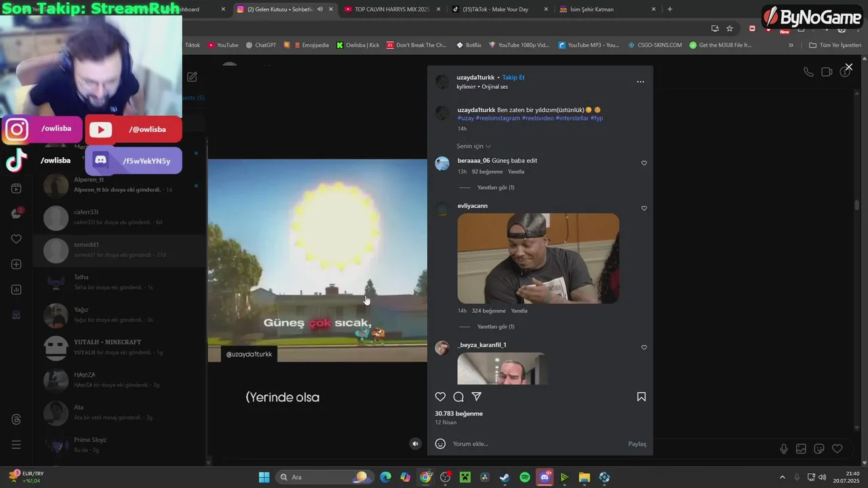Screen dimensions: 868x488
Task: Open Messages in Instagram sidebar
Action: [x=16, y=213]
